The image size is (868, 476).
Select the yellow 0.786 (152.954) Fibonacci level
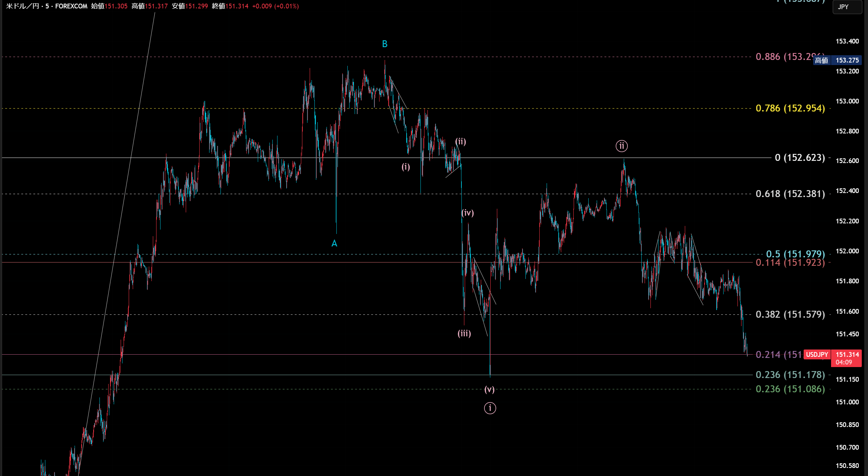790,109
